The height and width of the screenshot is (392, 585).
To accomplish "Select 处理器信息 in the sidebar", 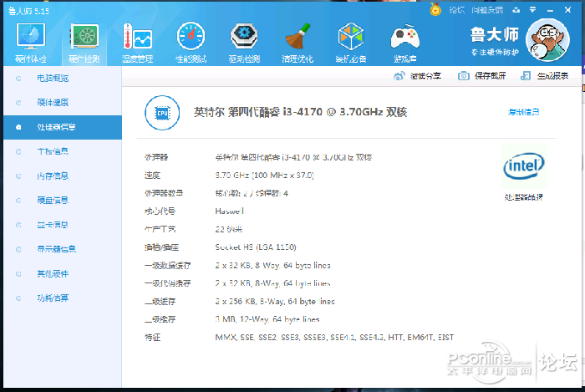I will 63,127.
